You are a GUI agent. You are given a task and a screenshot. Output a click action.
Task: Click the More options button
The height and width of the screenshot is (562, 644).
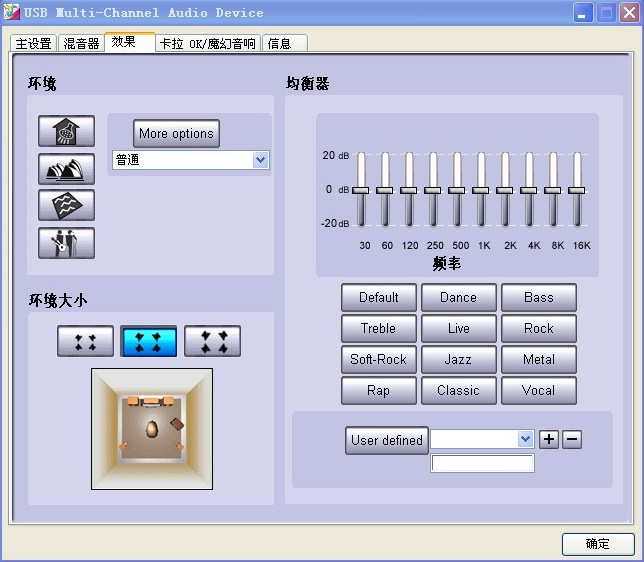coord(176,134)
